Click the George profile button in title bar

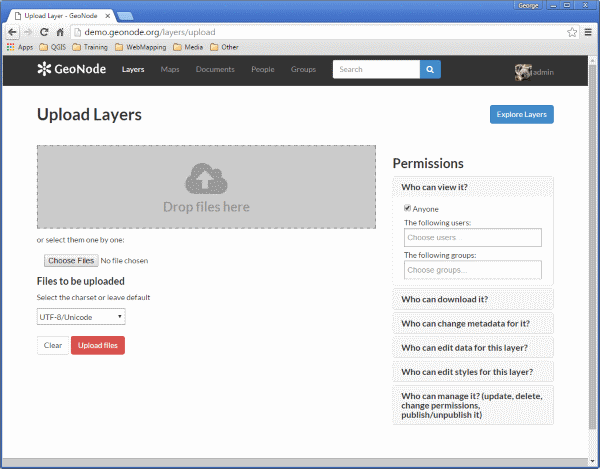(x=528, y=5)
